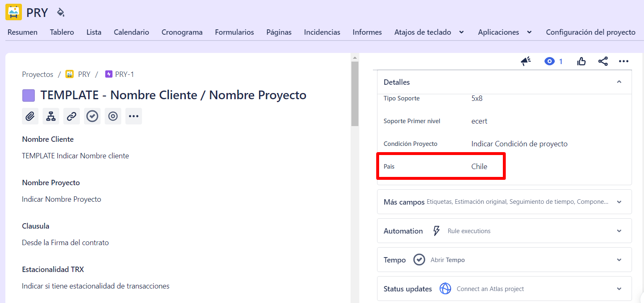Attach a file using paperclip icon
This screenshot has width=644, height=303.
coord(30,116)
